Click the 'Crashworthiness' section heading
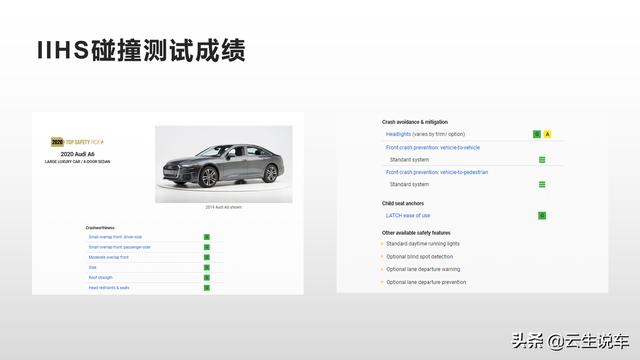This screenshot has height=360, width=640. (100, 228)
